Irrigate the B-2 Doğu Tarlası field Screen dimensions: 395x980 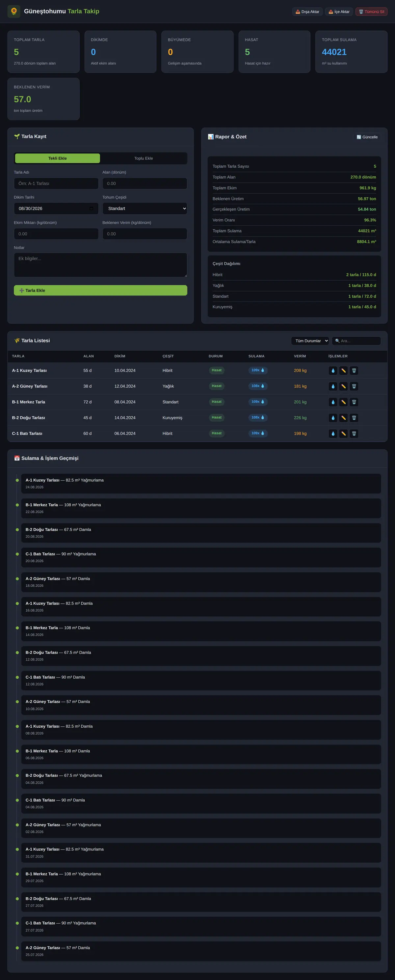[x=333, y=418]
